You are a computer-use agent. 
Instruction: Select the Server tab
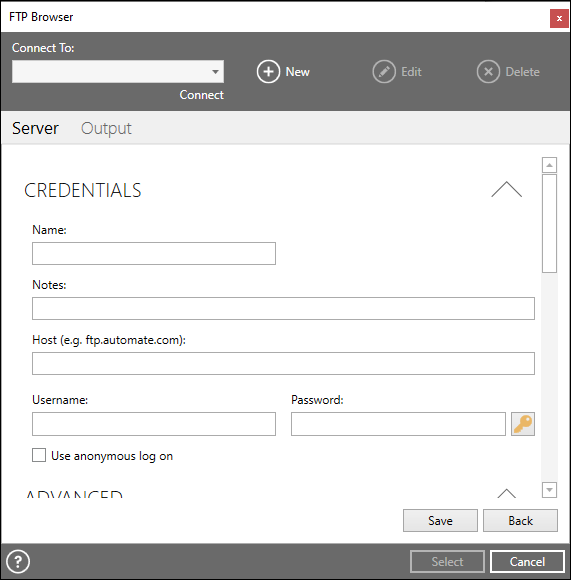click(35, 128)
